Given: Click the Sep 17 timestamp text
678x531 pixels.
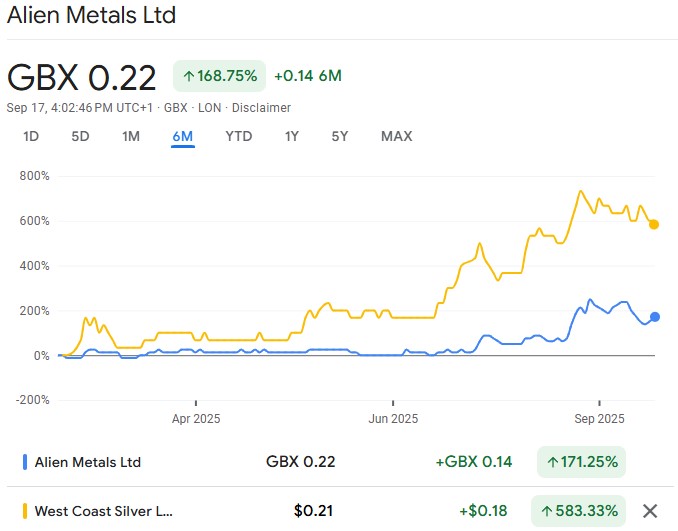Looking at the screenshot, I should 80,108.
